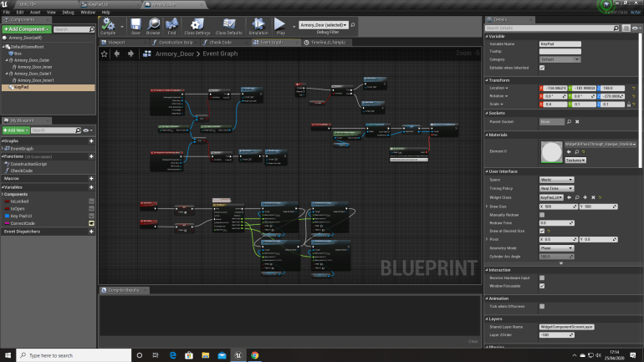Open the Timing Policy dropdown

556,188
